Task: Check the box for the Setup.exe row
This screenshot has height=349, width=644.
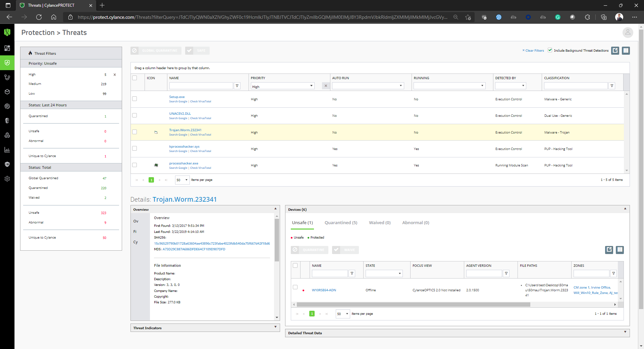Action: click(x=135, y=99)
